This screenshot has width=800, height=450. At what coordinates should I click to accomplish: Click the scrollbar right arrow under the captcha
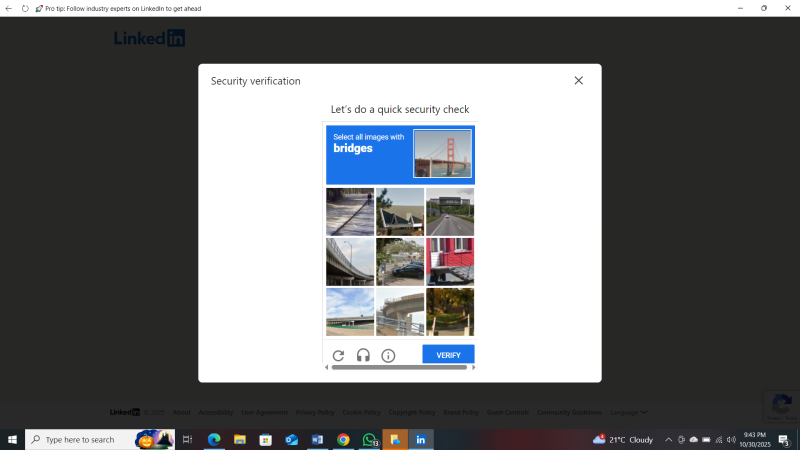[473, 367]
